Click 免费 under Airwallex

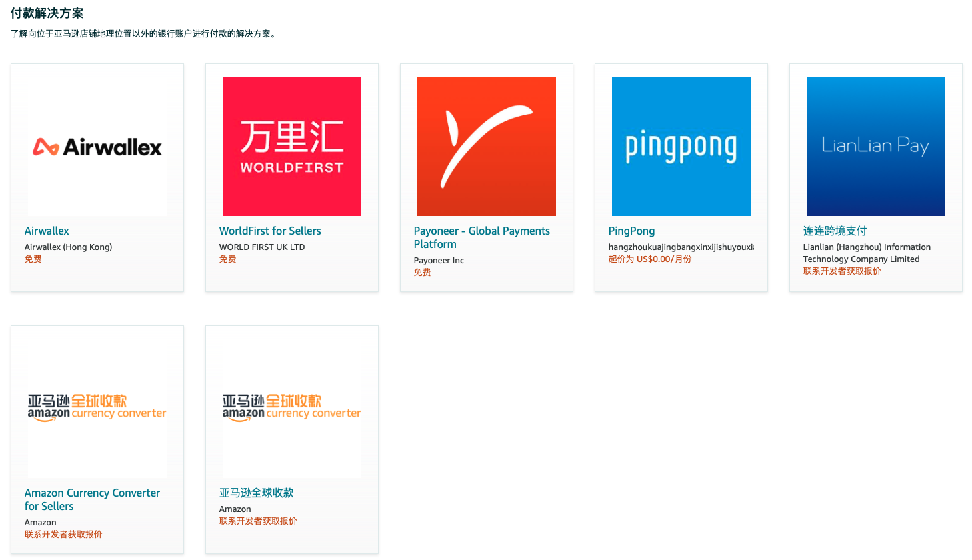(x=33, y=259)
